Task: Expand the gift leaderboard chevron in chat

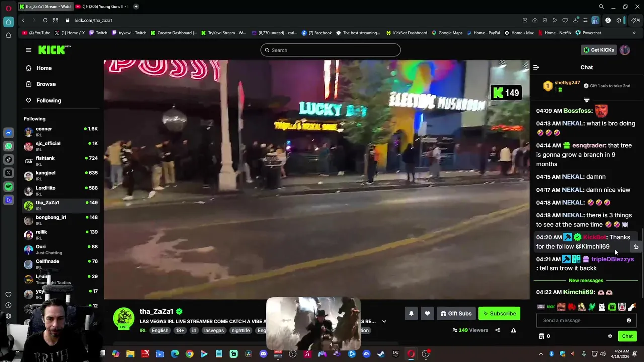Action: [586, 100]
